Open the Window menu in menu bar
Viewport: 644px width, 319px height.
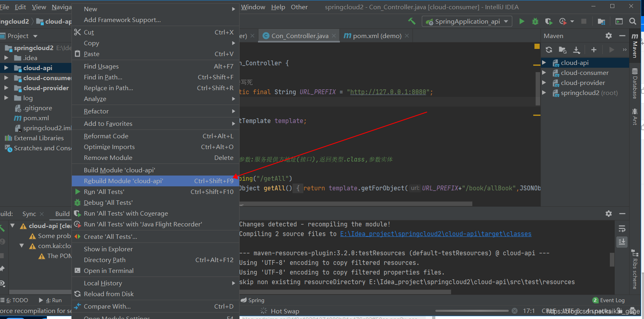click(x=253, y=7)
